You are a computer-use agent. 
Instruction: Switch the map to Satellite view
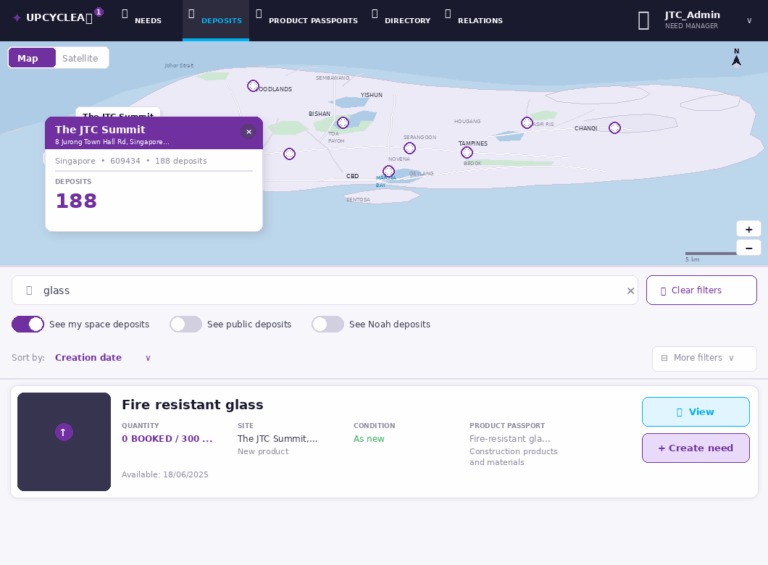coord(80,58)
